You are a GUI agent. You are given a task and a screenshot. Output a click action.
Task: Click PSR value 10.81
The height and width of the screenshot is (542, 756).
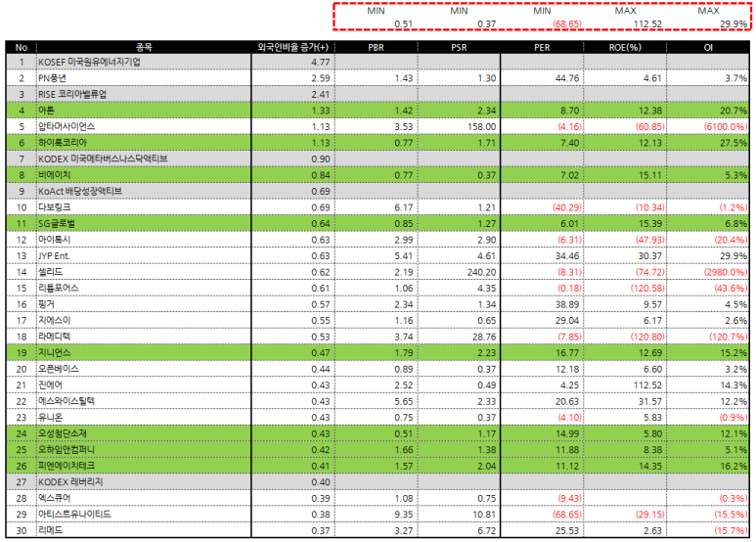point(484,515)
